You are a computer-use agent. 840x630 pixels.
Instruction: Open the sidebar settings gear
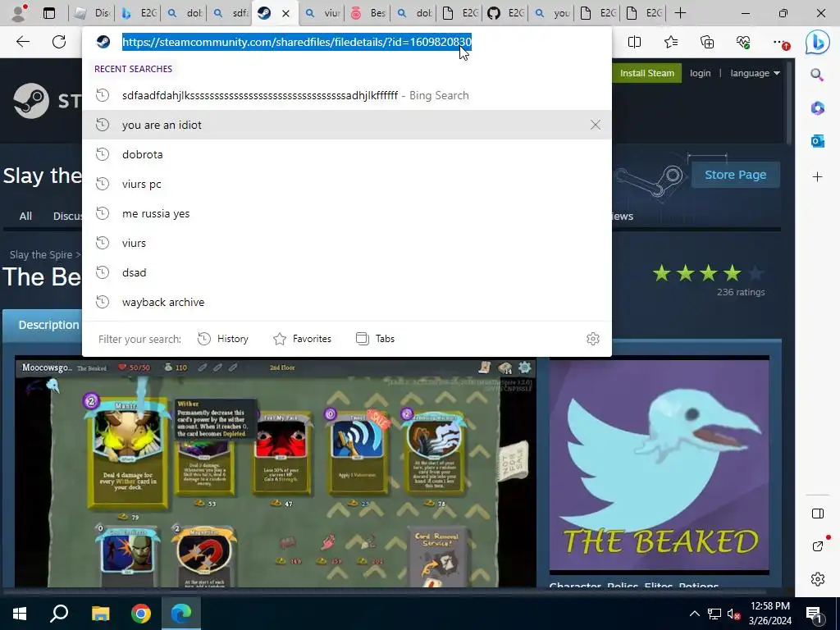coord(818,579)
